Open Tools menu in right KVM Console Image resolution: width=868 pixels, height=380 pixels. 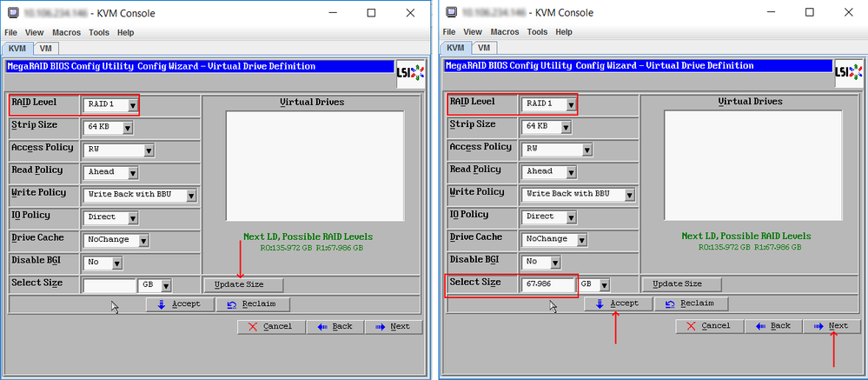point(538,32)
